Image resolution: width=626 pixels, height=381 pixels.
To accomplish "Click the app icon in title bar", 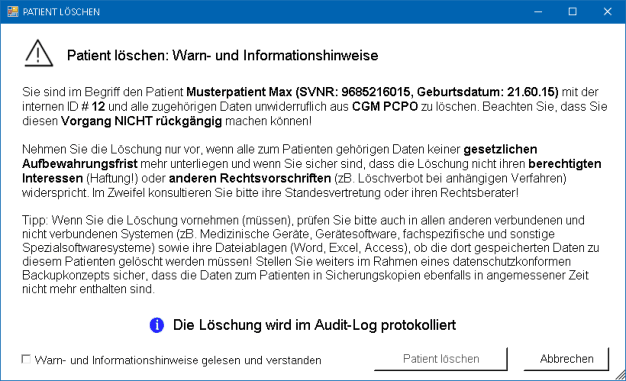I will click(13, 12).
